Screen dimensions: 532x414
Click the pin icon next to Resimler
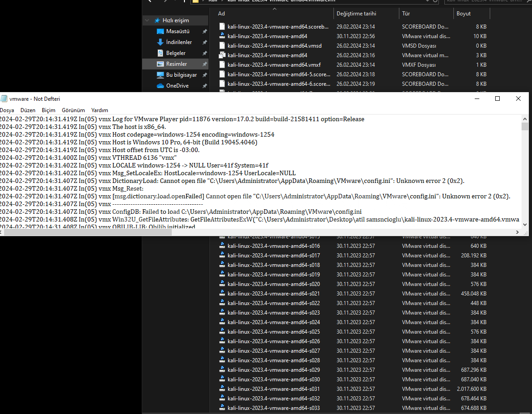204,64
